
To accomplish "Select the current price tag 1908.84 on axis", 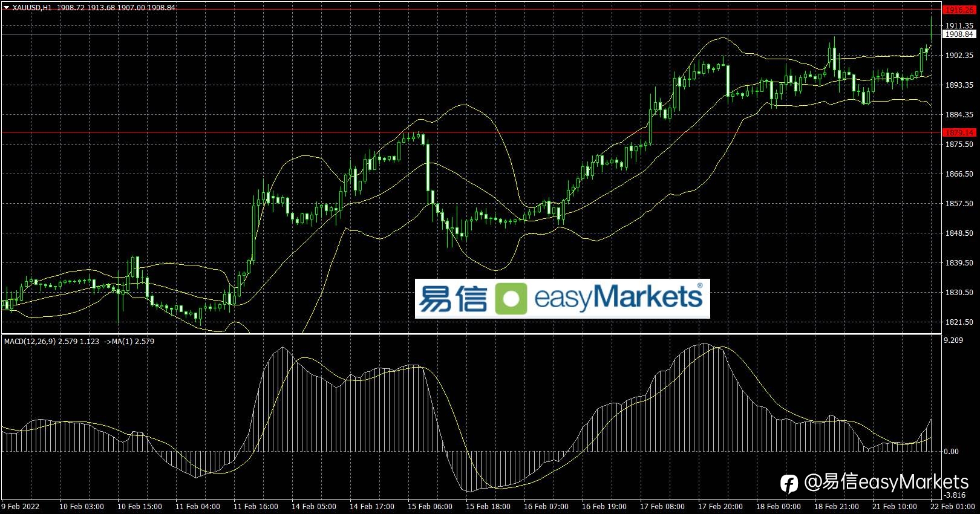I will pyautogui.click(x=959, y=34).
